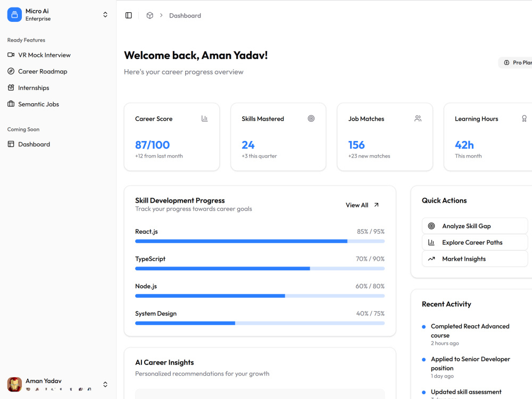Viewport: 532px width, 399px height.
Task: Click '+23 new matches' text
Action: tap(369, 156)
